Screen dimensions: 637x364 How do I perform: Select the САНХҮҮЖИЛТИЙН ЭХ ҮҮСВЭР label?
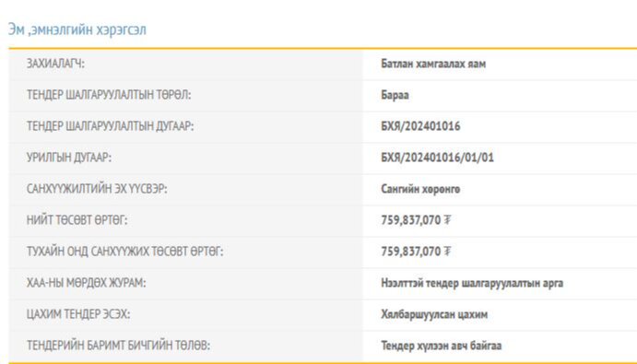click(97, 189)
